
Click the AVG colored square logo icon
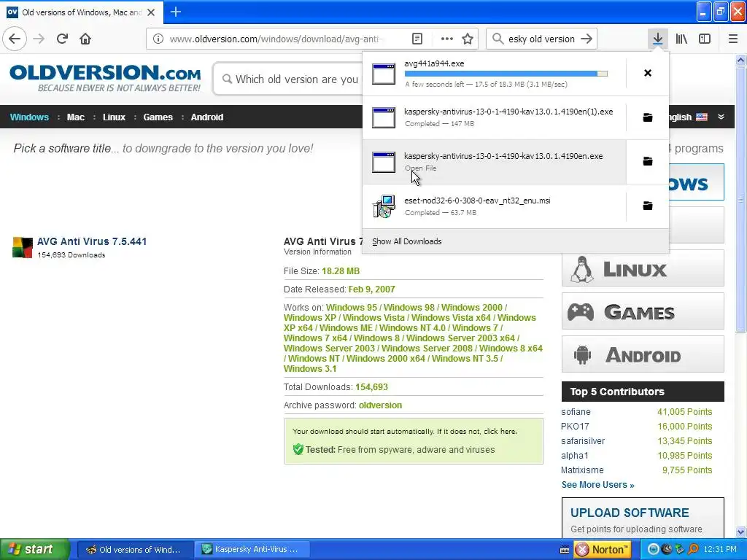(x=23, y=247)
